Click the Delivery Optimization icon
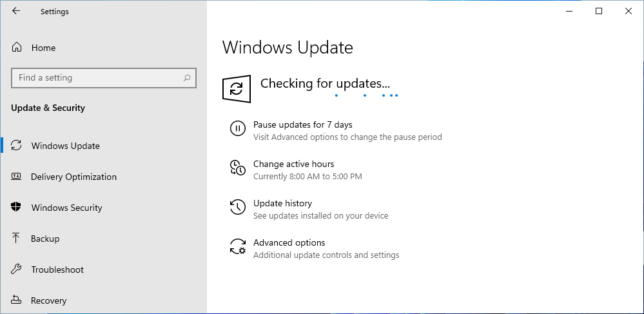The width and height of the screenshot is (644, 314). coord(16,176)
